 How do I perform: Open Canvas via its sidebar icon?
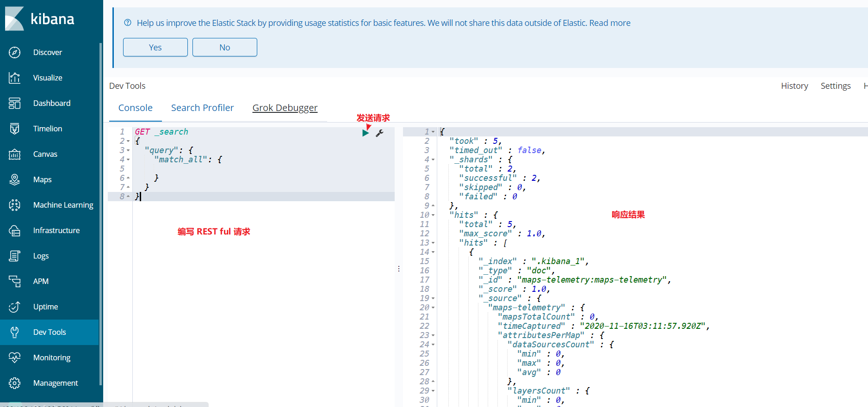pos(14,154)
